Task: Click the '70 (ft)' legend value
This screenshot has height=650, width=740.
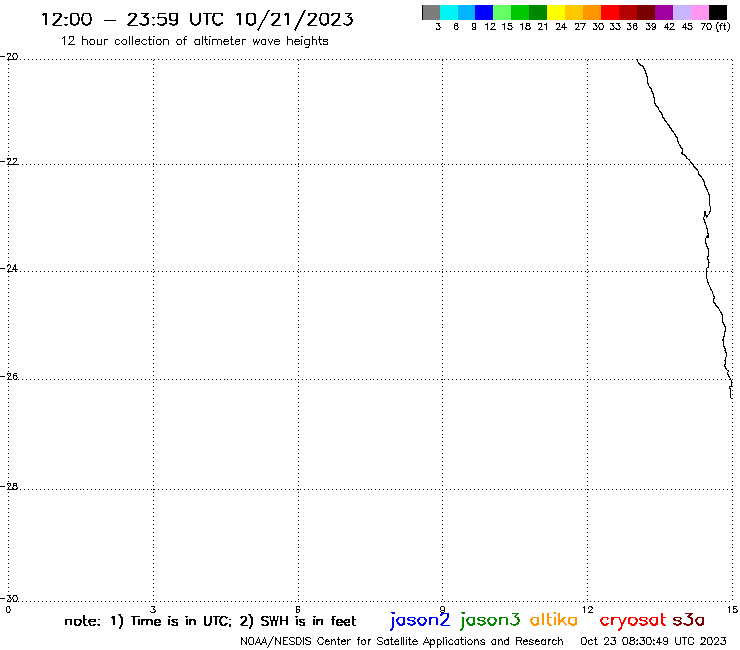Action: (715, 26)
